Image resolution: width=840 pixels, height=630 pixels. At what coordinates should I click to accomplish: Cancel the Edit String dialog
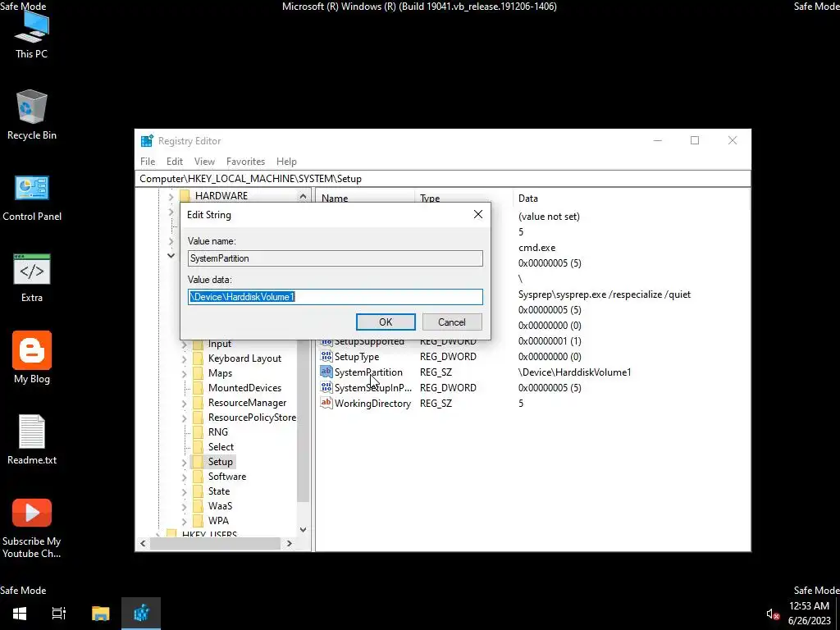pos(452,322)
